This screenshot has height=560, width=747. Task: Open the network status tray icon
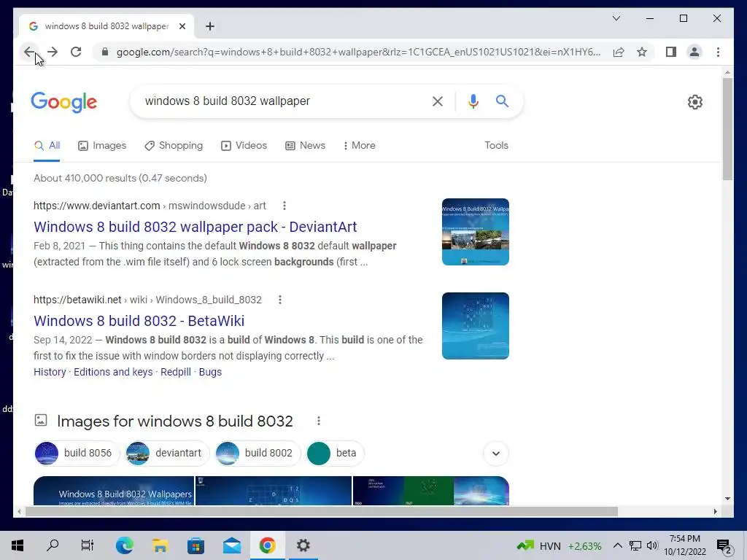pyautogui.click(x=635, y=545)
